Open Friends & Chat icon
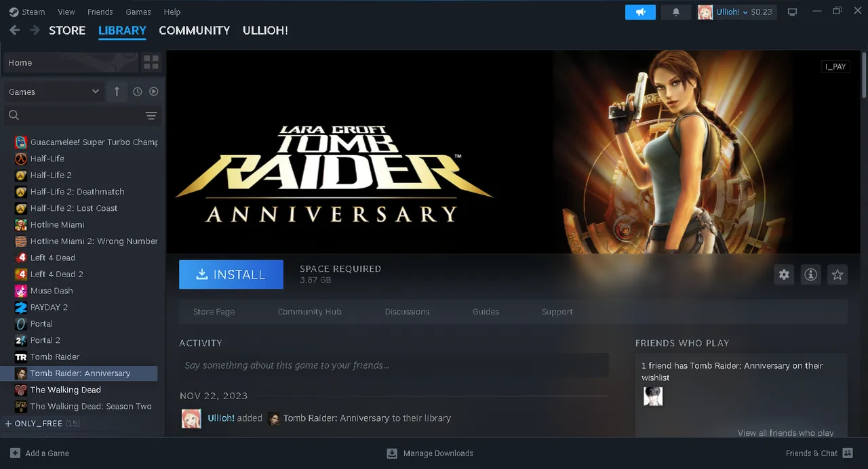This screenshot has width=868, height=469. (848, 453)
